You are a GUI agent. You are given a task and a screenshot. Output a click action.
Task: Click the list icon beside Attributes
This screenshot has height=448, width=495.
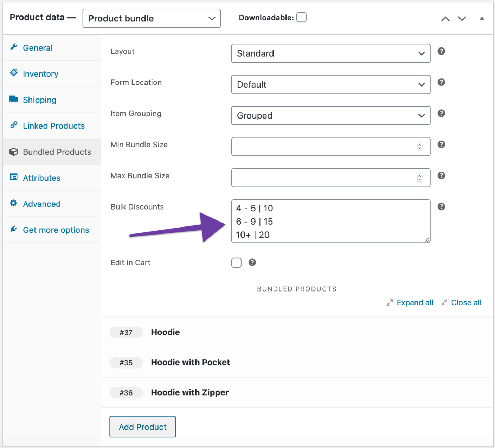tap(14, 177)
